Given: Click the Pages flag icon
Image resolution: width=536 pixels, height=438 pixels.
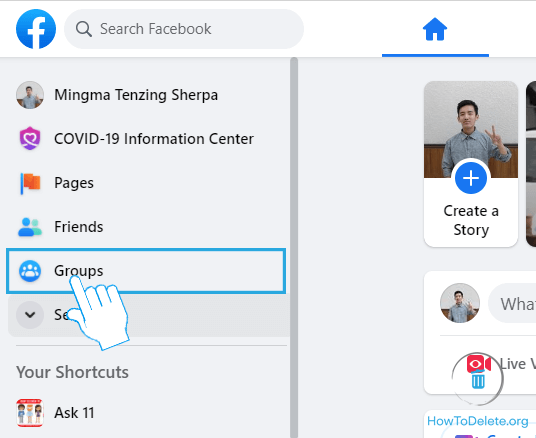Looking at the screenshot, I should (x=30, y=183).
